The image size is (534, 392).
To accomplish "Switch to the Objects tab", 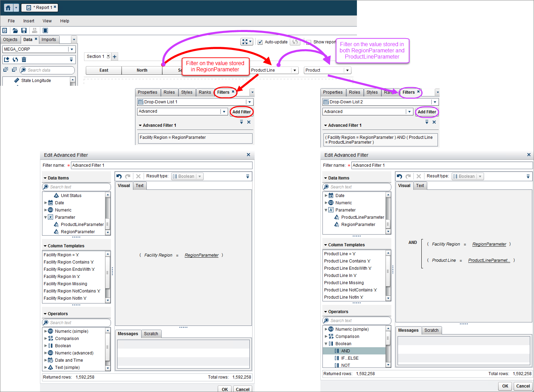I will pyautogui.click(x=10, y=39).
